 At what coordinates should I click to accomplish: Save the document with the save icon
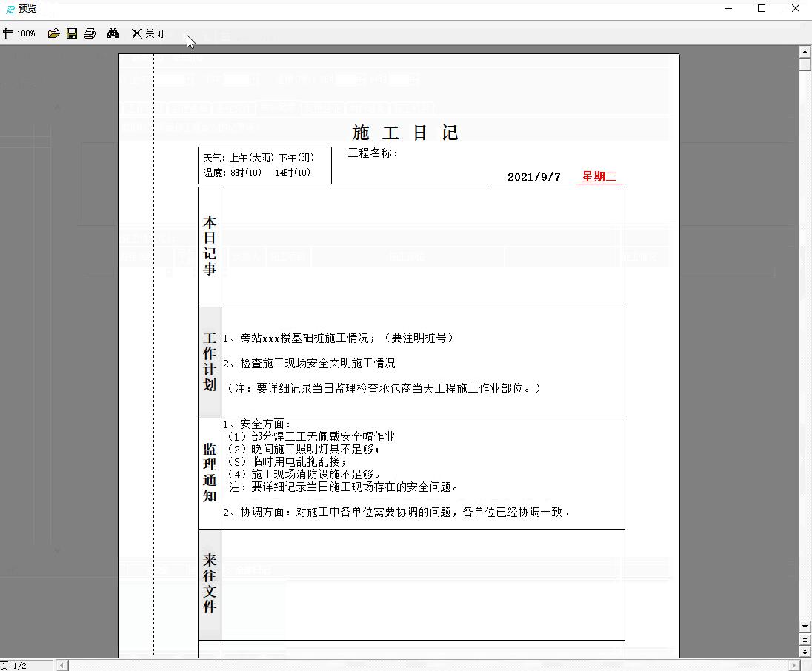pyautogui.click(x=71, y=33)
